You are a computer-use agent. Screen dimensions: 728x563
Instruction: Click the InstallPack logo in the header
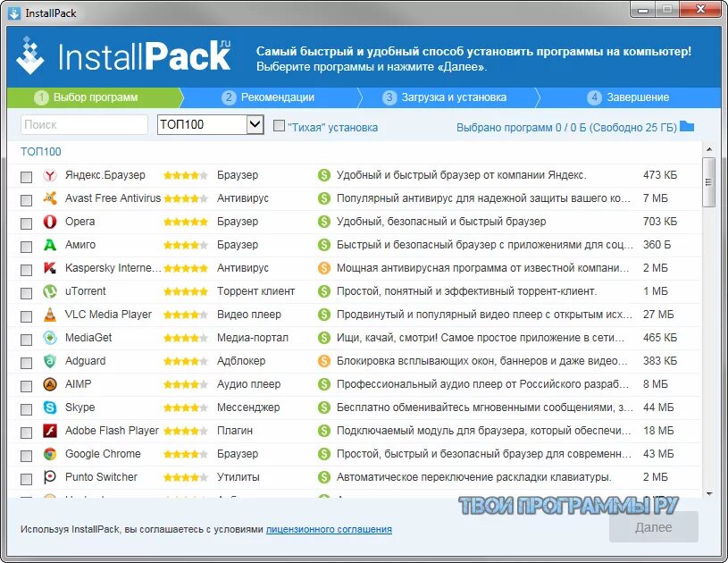click(123, 55)
